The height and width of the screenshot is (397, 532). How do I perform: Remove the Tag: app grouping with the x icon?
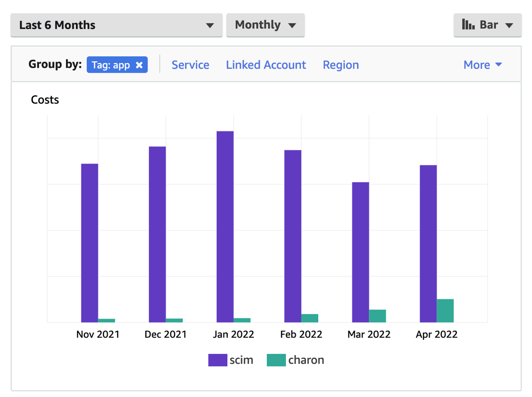(x=139, y=65)
